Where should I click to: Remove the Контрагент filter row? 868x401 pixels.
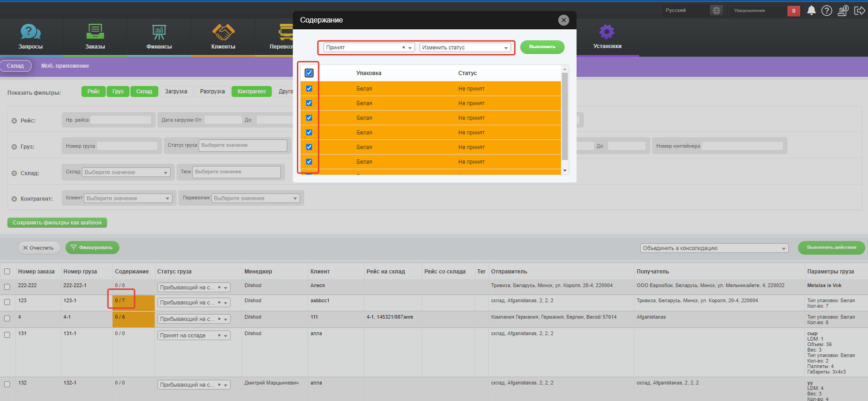point(14,199)
